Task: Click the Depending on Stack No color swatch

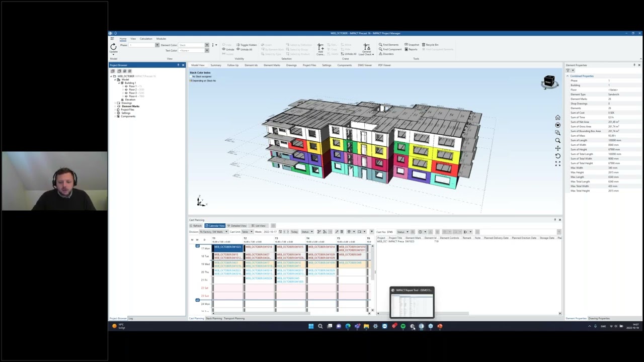Action: coord(190,80)
